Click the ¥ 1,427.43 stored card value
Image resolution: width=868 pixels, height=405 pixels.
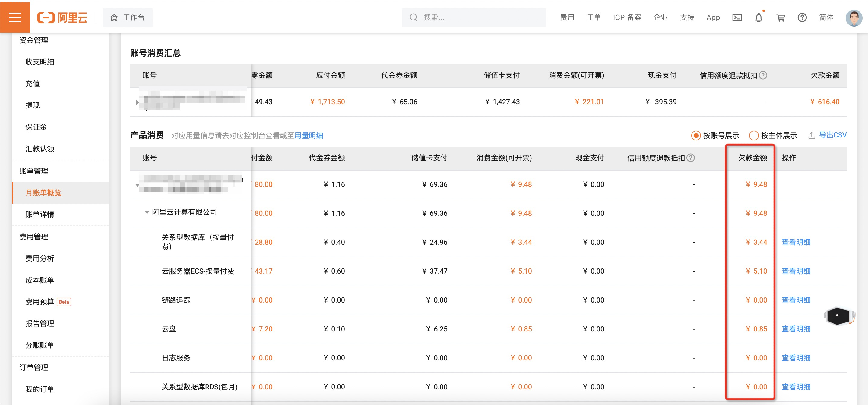click(502, 102)
